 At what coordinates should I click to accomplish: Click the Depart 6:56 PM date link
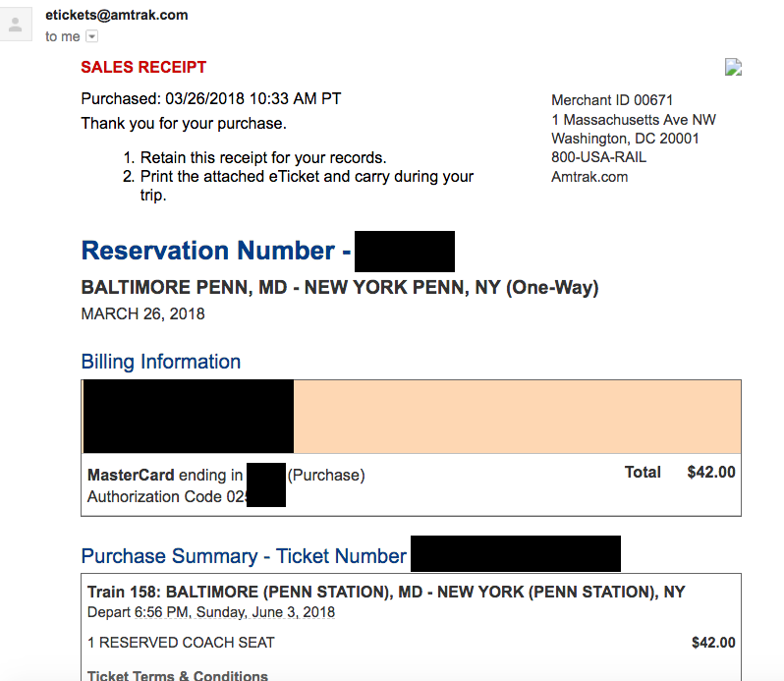coord(211,612)
